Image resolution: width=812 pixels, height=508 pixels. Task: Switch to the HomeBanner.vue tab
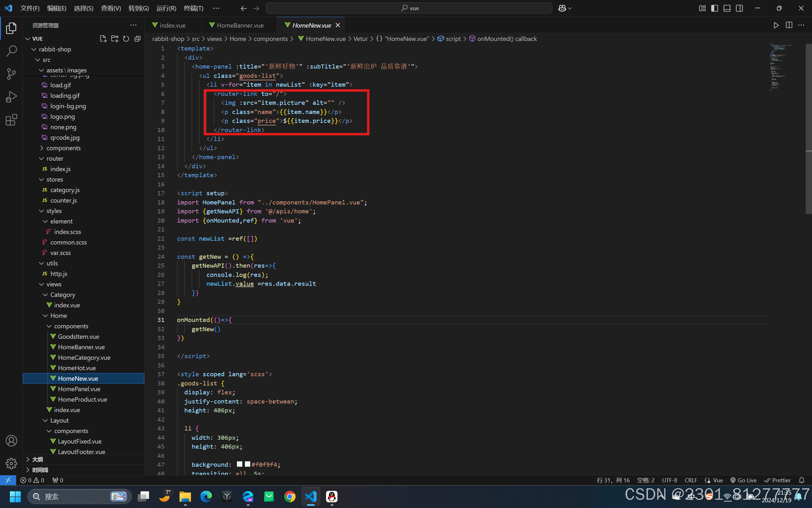240,25
